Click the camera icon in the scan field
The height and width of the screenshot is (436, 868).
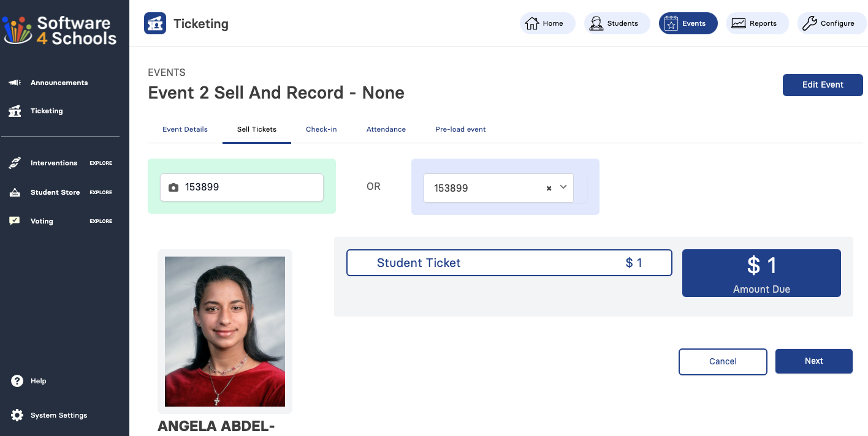173,187
